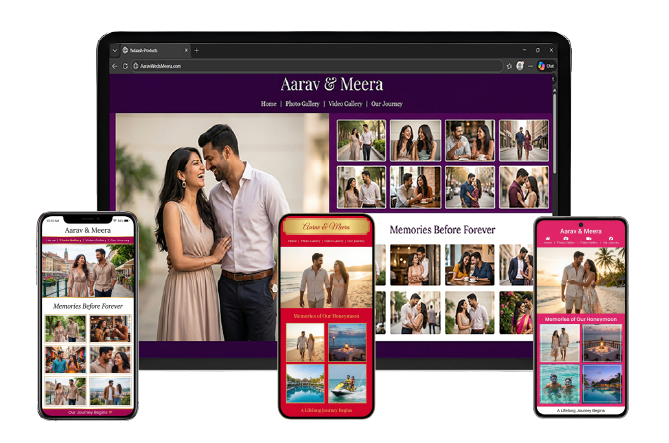The image size is (669, 443).
Task: Focus the AaravWedsMeera.com address bar
Action: [x=317, y=66]
